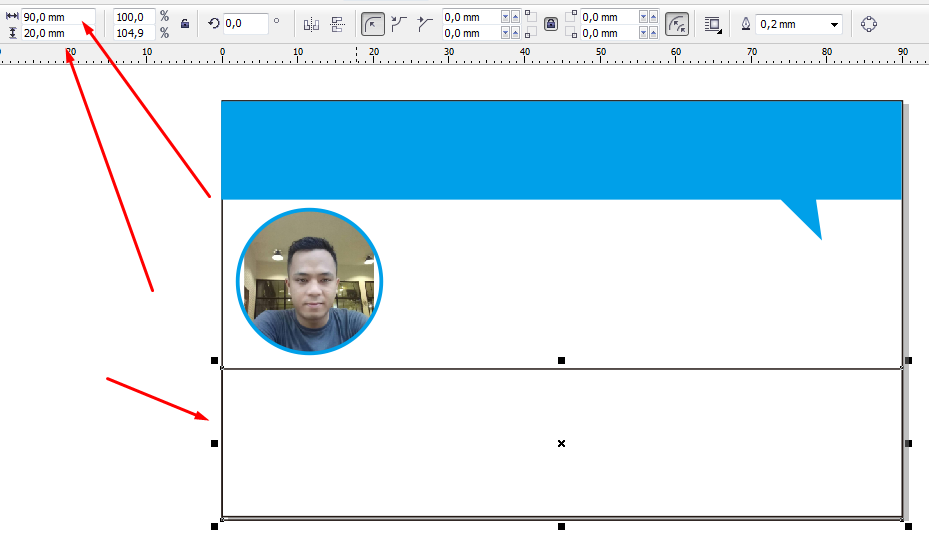Screen dimensions: 929x549
Task: Click the top-right corner radius field
Action: tap(609, 17)
